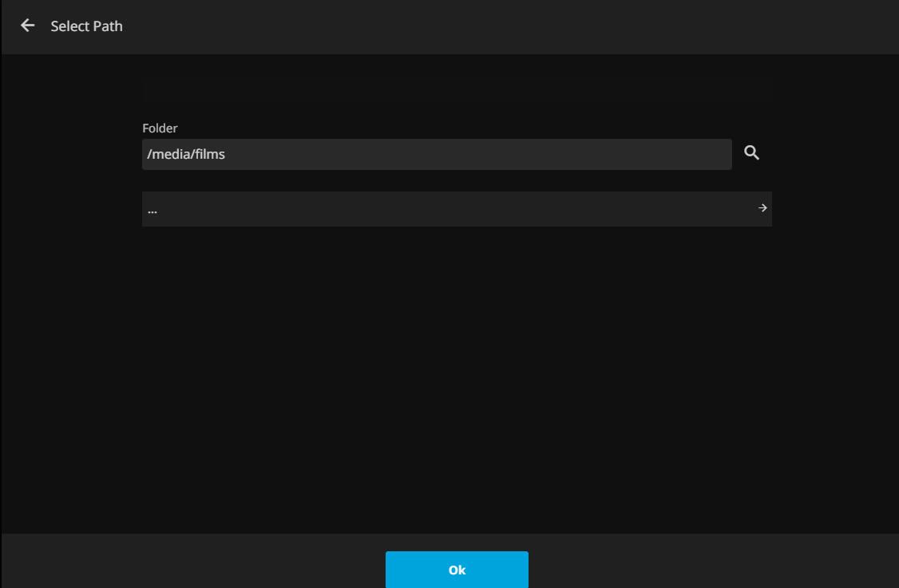Confirm /media/films path with Ok
This screenshot has height=588, width=899.
(x=457, y=570)
